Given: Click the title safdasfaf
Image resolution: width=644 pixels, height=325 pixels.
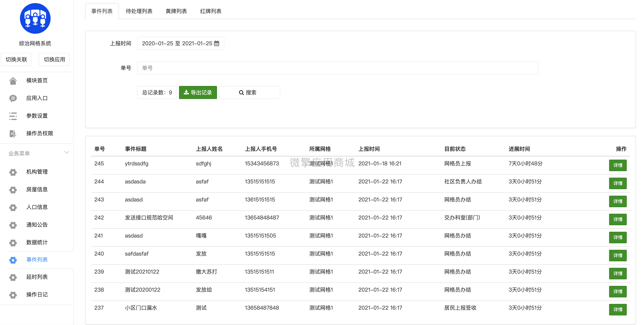Looking at the screenshot, I should pyautogui.click(x=136, y=253).
